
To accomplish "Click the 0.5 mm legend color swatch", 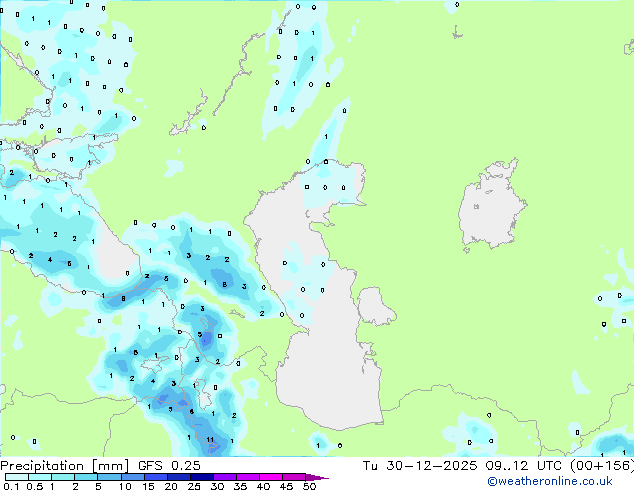I will coord(40,477).
